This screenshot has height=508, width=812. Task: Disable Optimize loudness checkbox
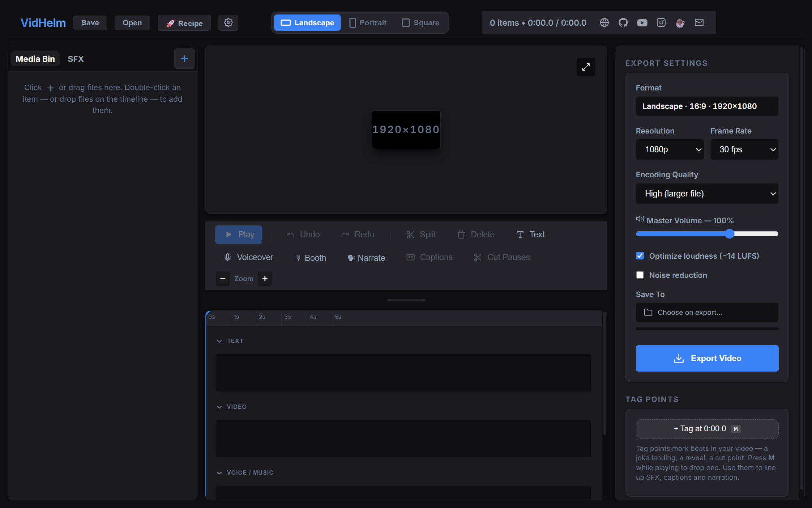[640, 256]
